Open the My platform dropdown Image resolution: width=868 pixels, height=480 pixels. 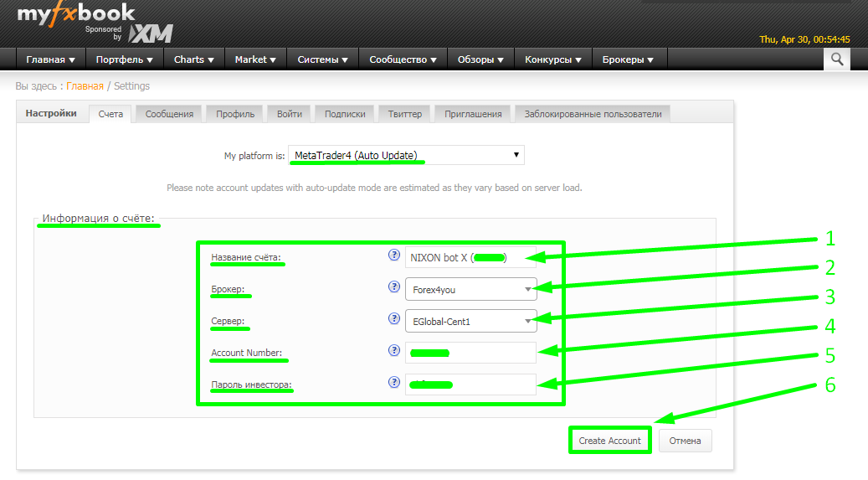406,155
